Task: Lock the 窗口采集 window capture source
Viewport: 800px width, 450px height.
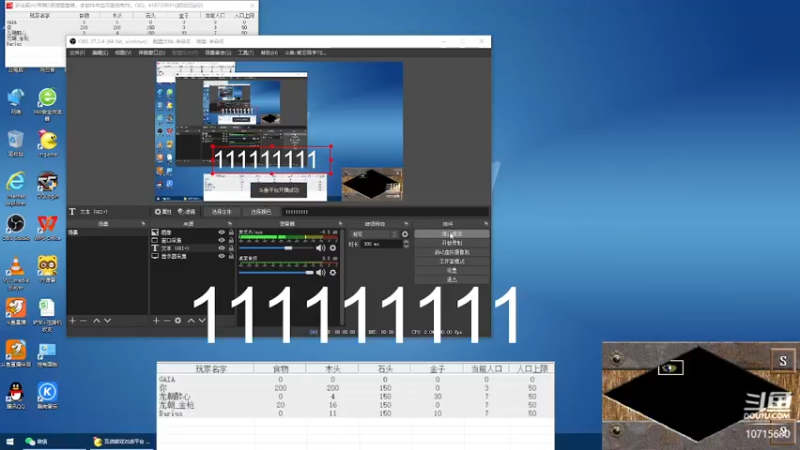Action: pos(231,240)
